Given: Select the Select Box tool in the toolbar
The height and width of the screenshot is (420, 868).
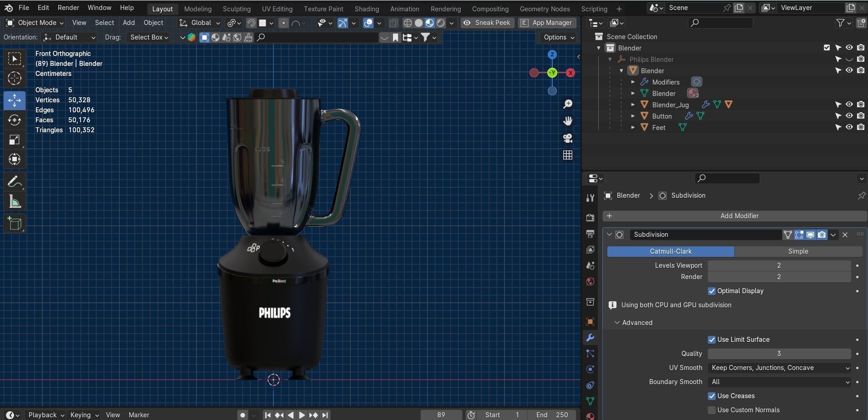Looking at the screenshot, I should pos(15,59).
